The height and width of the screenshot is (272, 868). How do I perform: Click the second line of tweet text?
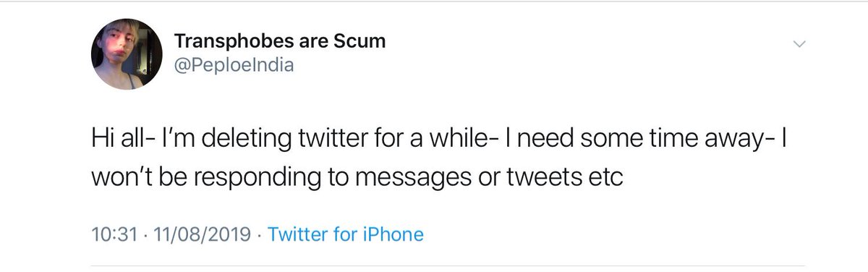[357, 178]
